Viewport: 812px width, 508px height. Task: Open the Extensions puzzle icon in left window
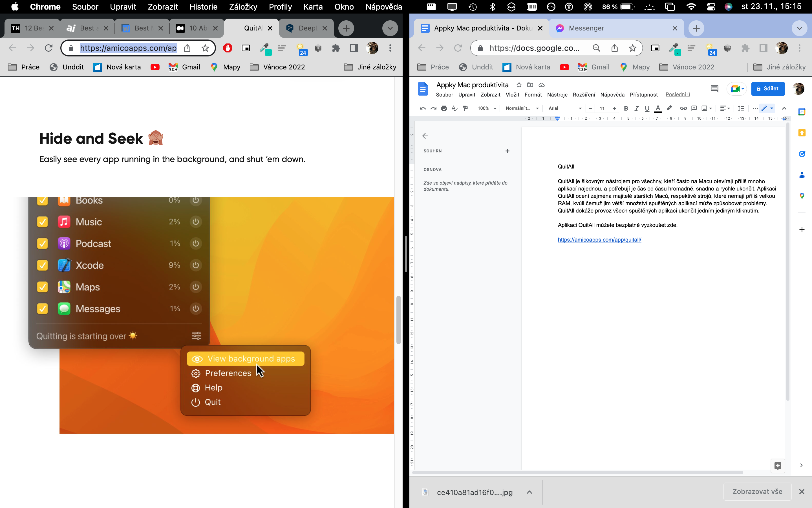336,48
